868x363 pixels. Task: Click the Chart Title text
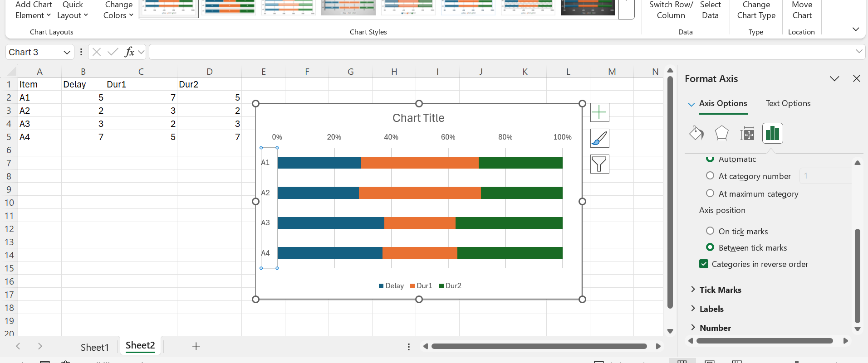[x=418, y=118]
